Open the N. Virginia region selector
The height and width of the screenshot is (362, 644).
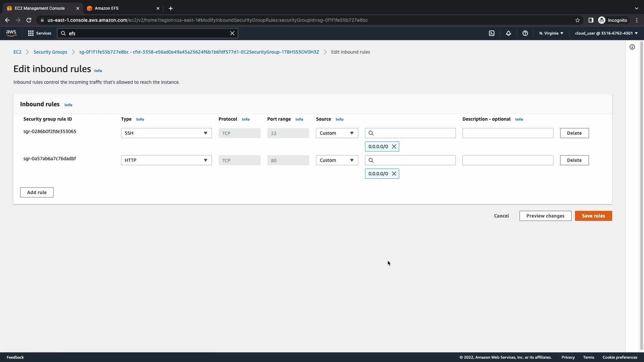(551, 33)
